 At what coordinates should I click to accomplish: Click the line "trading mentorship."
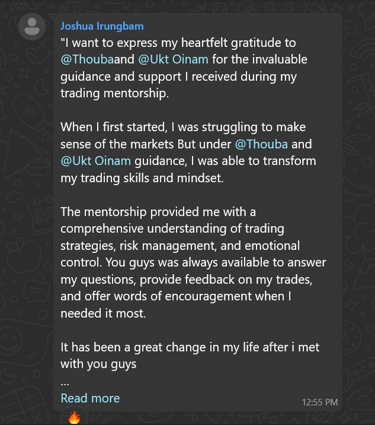tap(115, 93)
